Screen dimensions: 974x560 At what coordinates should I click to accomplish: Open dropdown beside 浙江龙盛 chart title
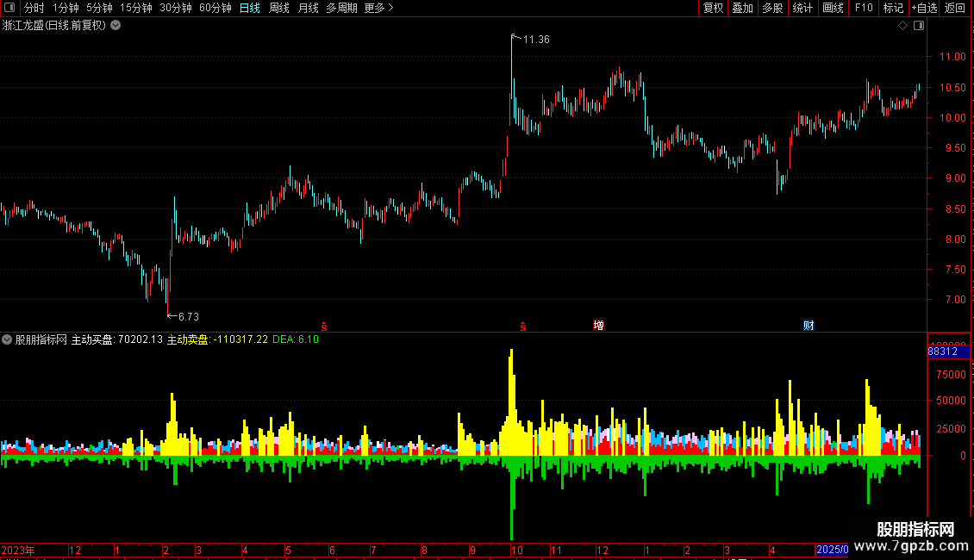tap(116, 26)
